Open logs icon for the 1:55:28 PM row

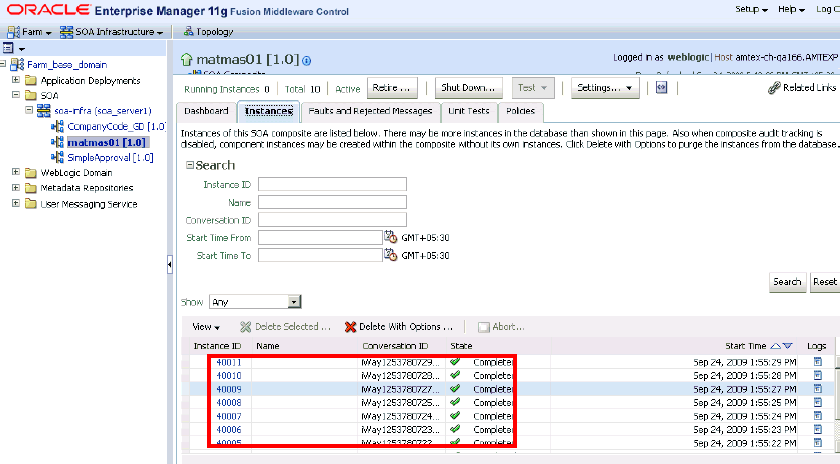click(818, 375)
